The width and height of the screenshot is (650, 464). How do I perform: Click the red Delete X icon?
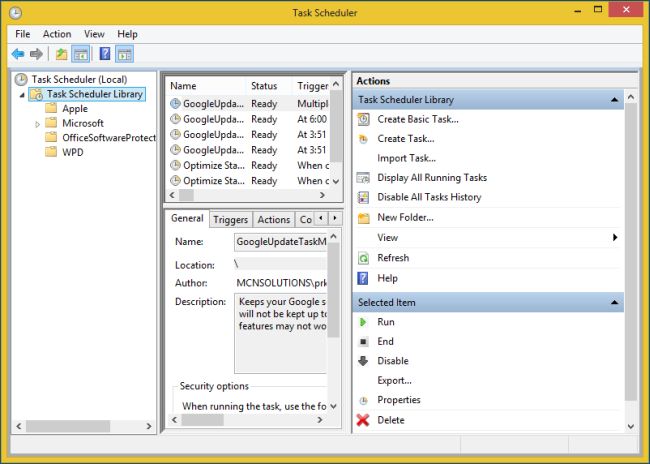(363, 420)
